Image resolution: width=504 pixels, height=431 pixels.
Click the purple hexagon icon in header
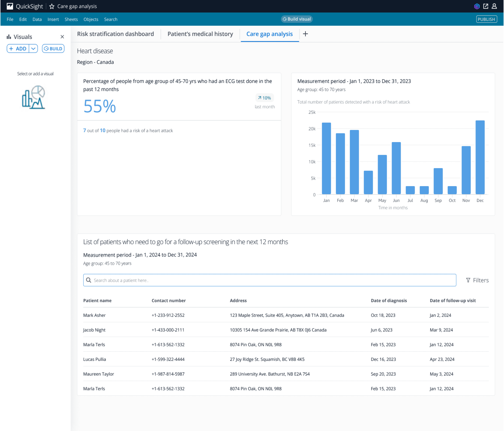[x=477, y=6]
